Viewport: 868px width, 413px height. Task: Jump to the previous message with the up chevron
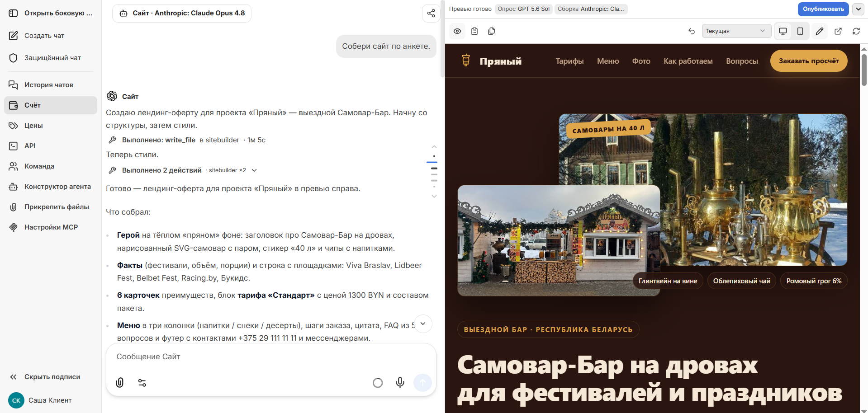coord(434,147)
